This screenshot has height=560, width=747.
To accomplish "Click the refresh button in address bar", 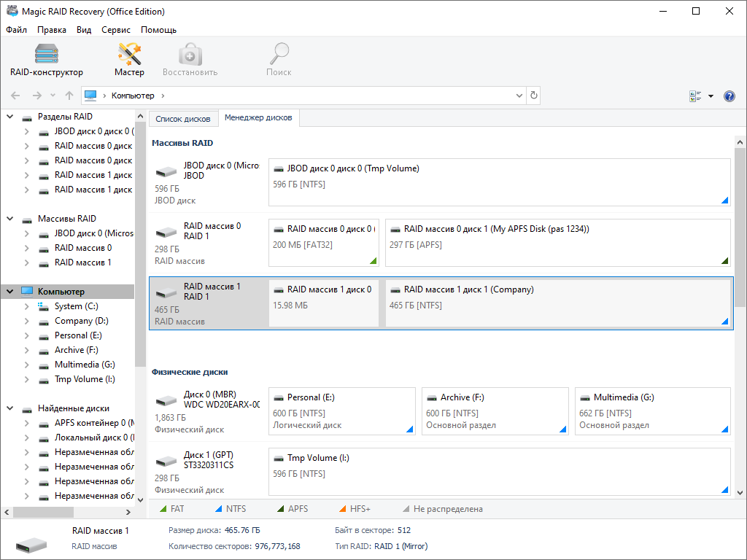I will click(534, 96).
